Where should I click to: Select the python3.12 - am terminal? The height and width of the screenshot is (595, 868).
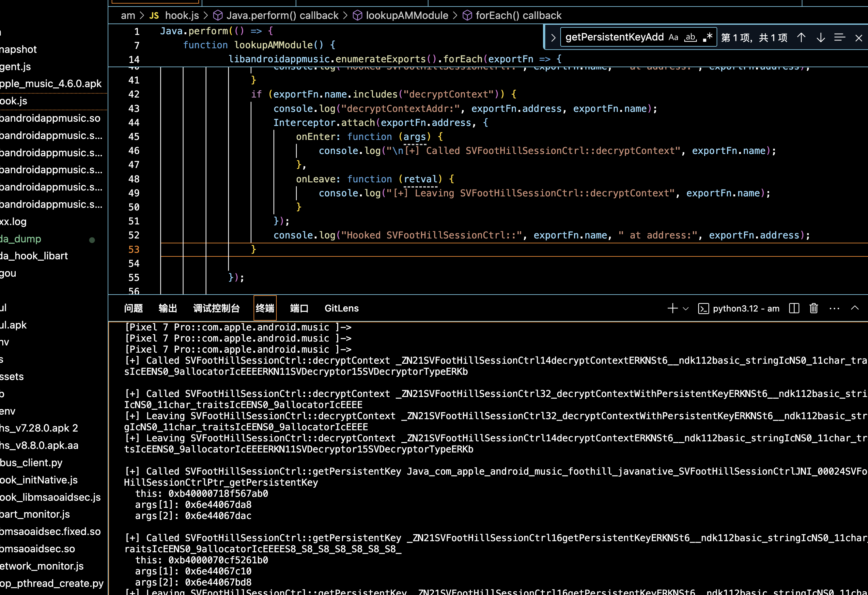point(739,309)
